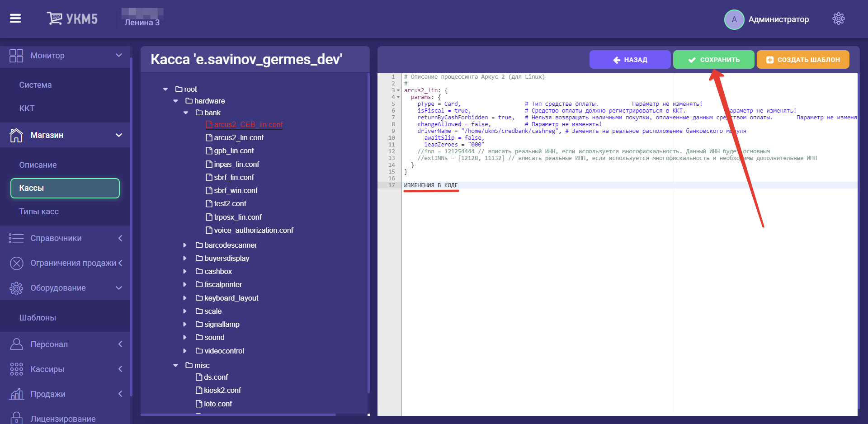Click the Оборудование gear icon
This screenshot has width=868, height=424.
pyautogui.click(x=16, y=288)
